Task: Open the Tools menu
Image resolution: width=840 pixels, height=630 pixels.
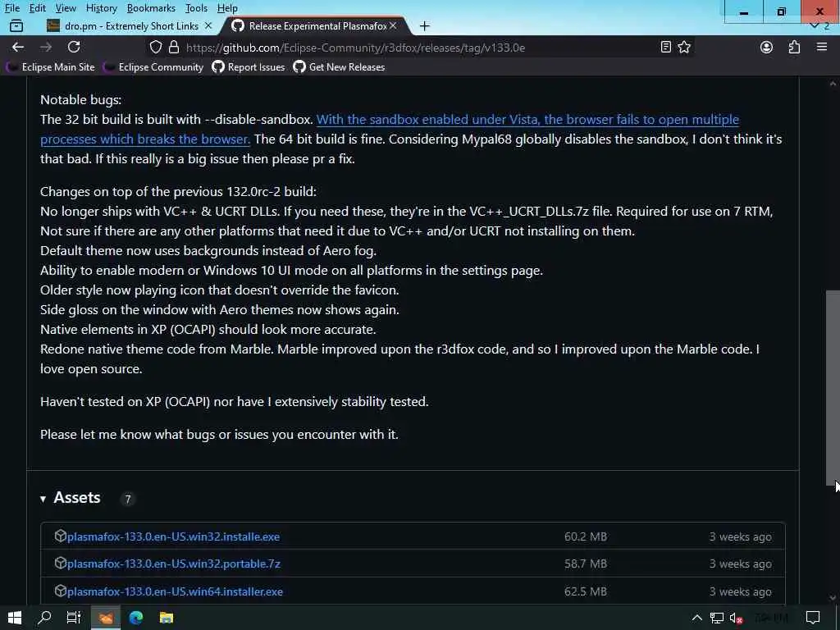Action: 196,8
